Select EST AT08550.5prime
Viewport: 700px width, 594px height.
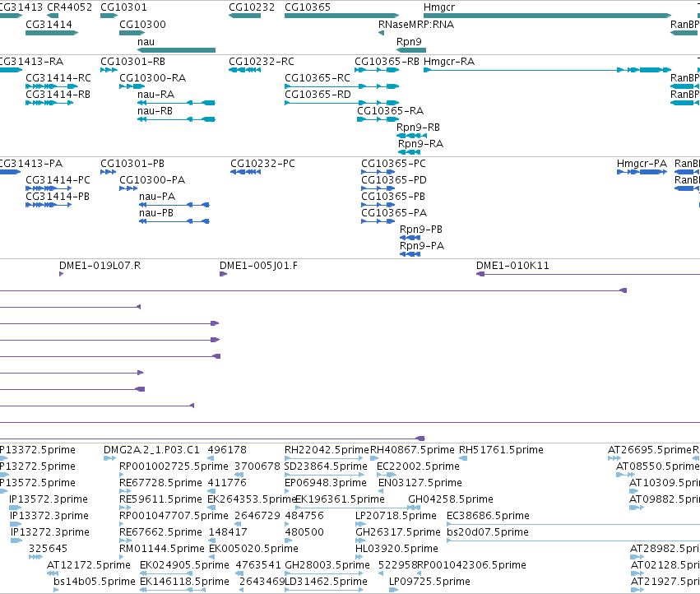pos(625,475)
